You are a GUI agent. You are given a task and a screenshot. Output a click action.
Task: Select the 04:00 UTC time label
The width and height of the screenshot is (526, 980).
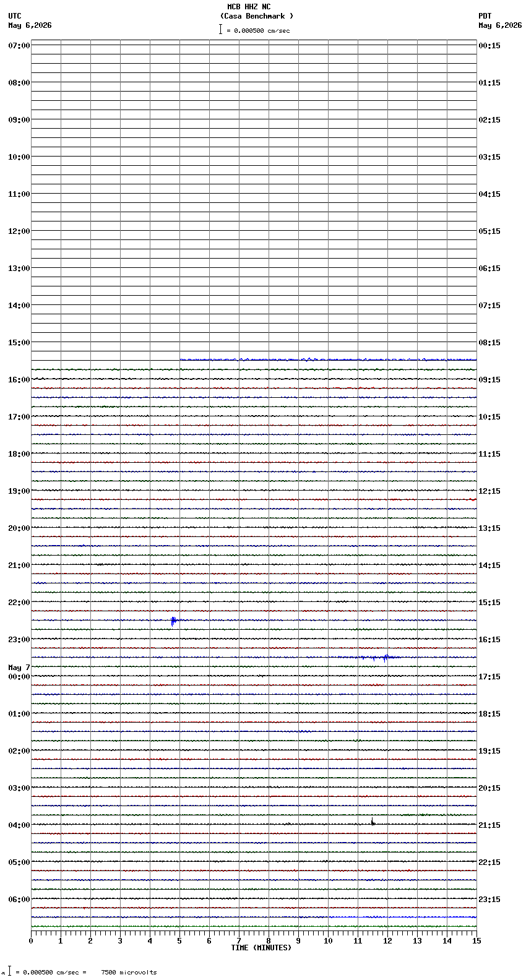[19, 825]
